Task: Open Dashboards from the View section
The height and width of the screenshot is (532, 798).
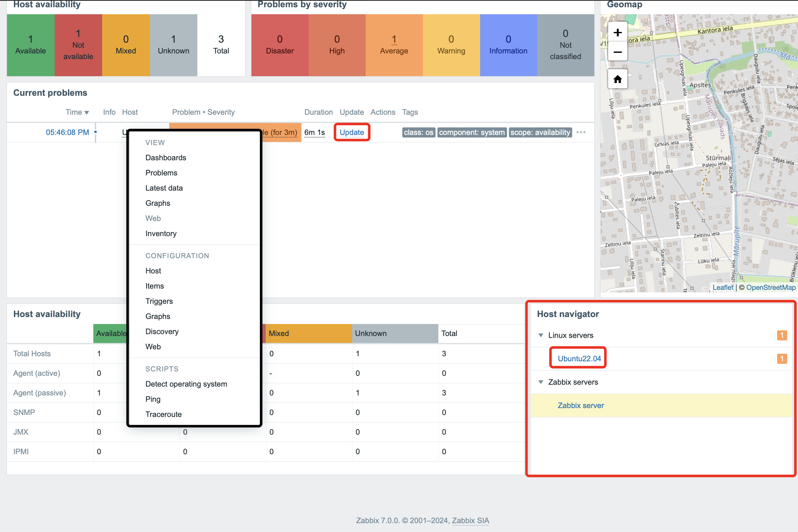Action: click(x=166, y=158)
